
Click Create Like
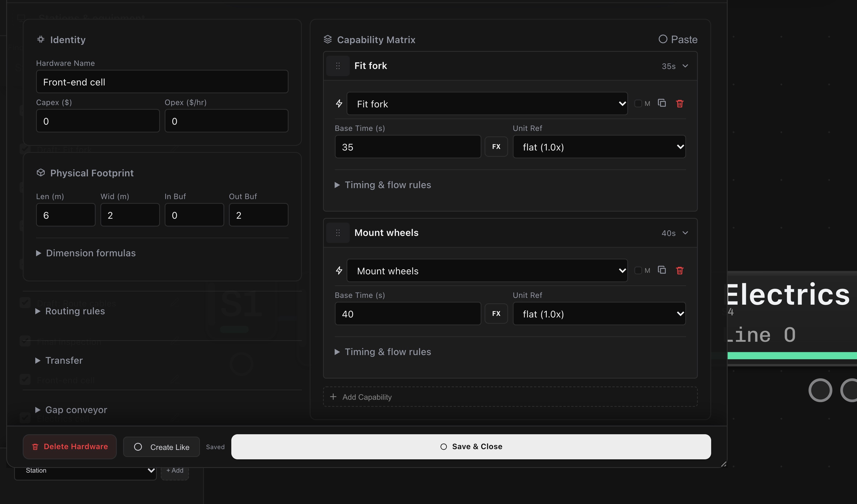click(161, 447)
